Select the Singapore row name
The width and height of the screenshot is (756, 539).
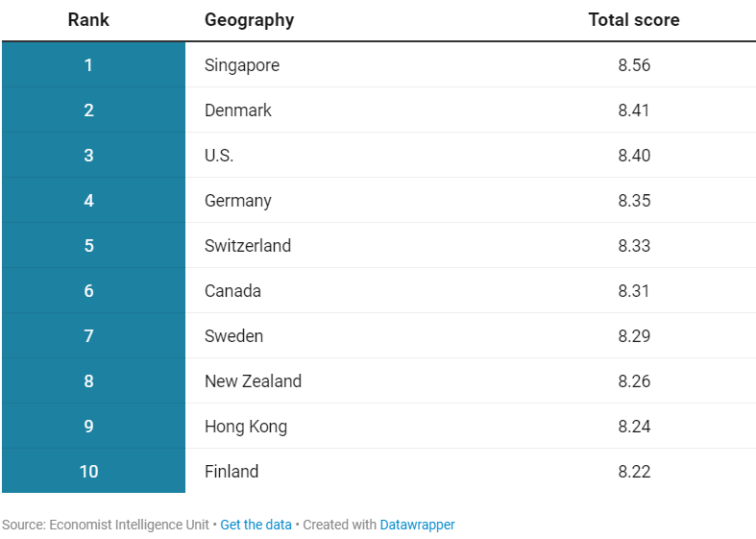(242, 65)
